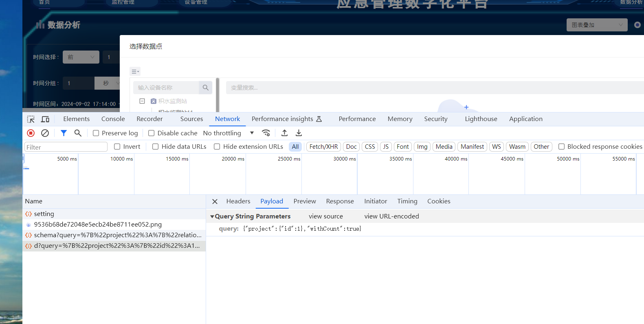
Task: Click the network Filter text field
Action: tap(66, 147)
